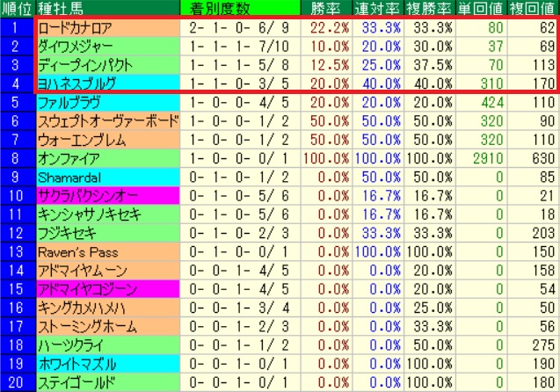
Task: Select the sire ヨハネスブルグ
Action: pyautogui.click(x=108, y=83)
